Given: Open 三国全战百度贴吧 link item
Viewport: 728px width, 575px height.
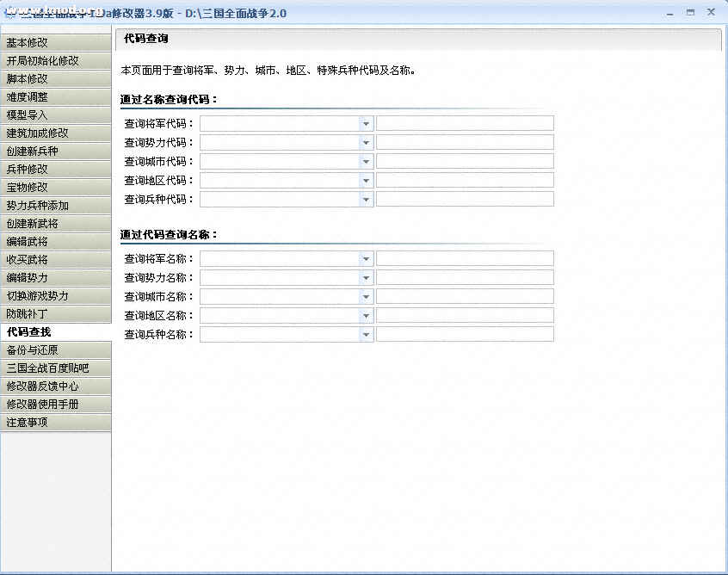Looking at the screenshot, I should pyautogui.click(x=55, y=368).
